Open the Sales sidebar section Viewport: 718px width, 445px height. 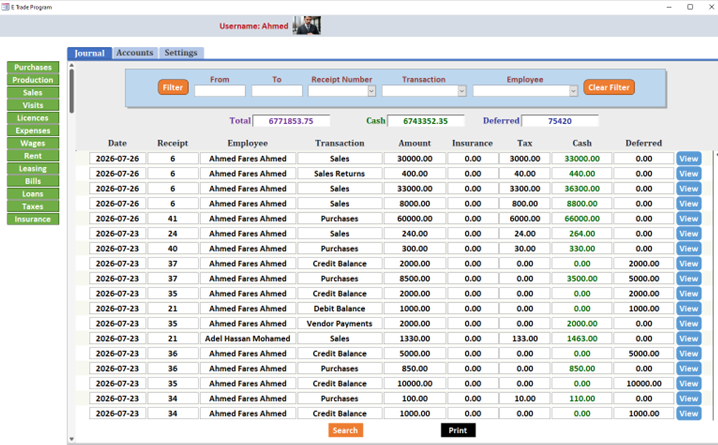tap(33, 92)
